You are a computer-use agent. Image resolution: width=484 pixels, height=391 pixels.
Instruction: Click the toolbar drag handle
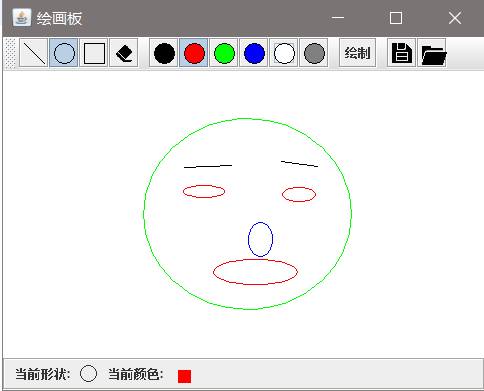pyautogui.click(x=11, y=53)
